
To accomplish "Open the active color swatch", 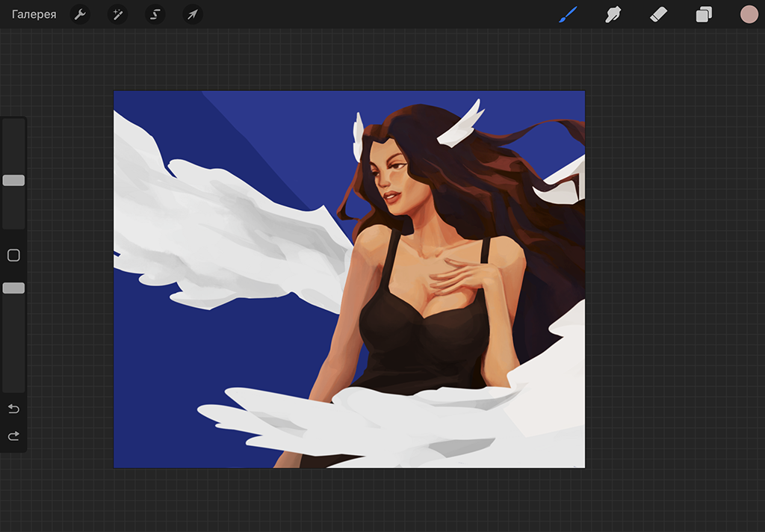I will (x=749, y=14).
